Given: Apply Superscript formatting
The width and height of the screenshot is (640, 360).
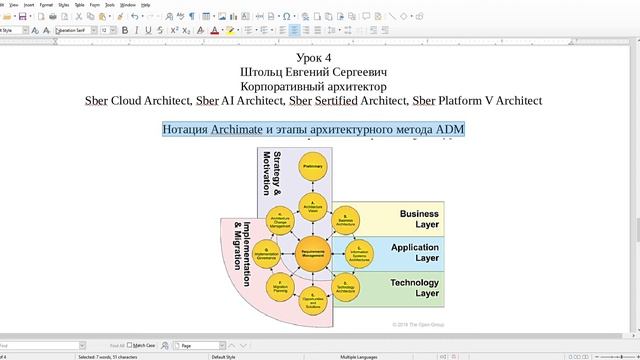Looking at the screenshot, I should 174,30.
